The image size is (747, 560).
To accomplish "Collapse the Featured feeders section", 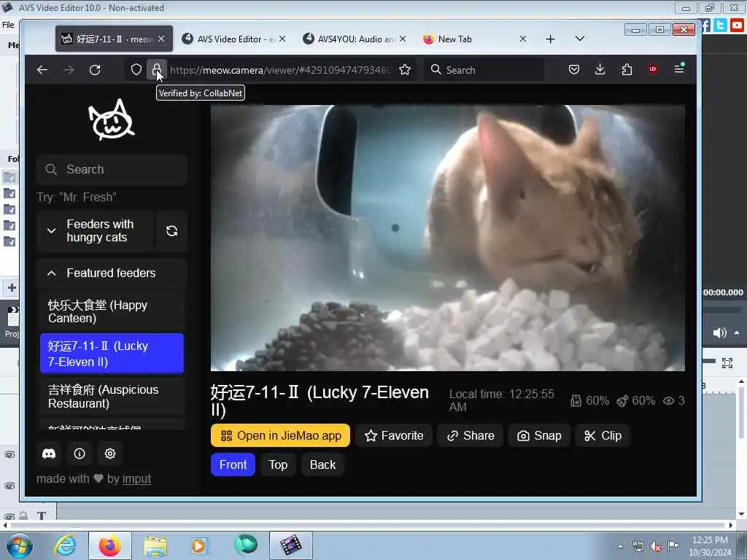I will [x=112, y=273].
